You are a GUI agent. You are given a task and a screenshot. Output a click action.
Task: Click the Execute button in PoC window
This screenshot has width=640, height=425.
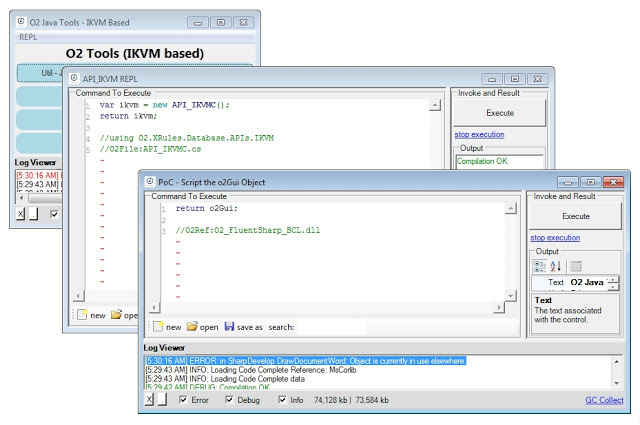576,216
